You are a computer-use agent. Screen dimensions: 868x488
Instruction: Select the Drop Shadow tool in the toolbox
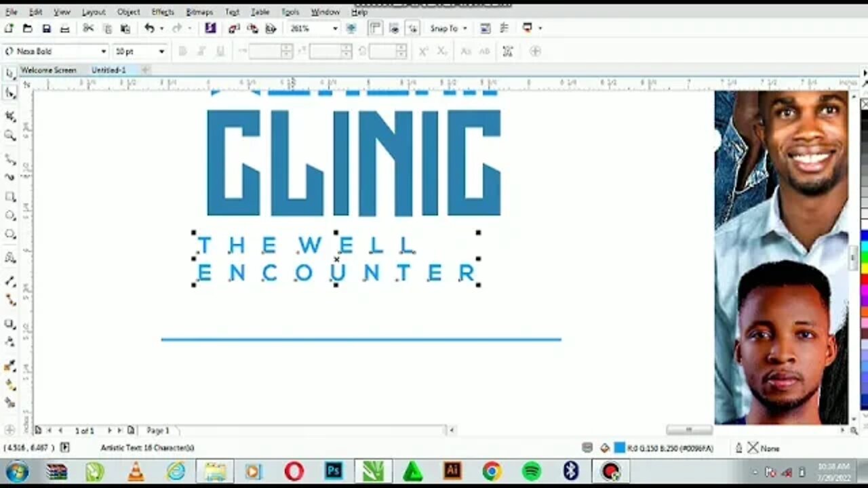10,324
